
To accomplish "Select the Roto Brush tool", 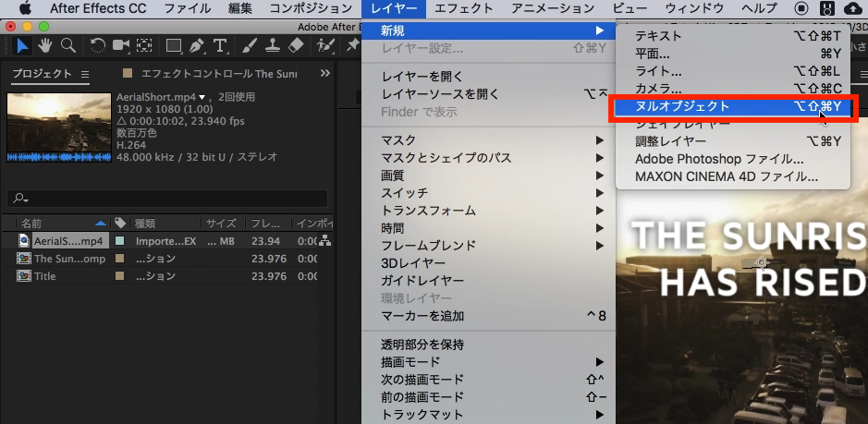I will click(x=325, y=46).
